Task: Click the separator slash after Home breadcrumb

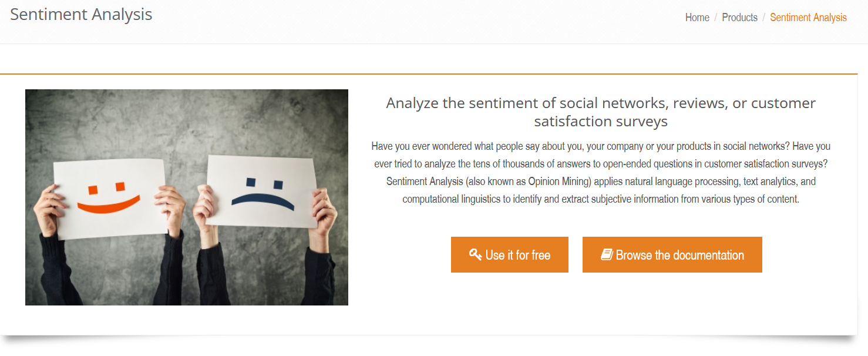Action: 715,17
